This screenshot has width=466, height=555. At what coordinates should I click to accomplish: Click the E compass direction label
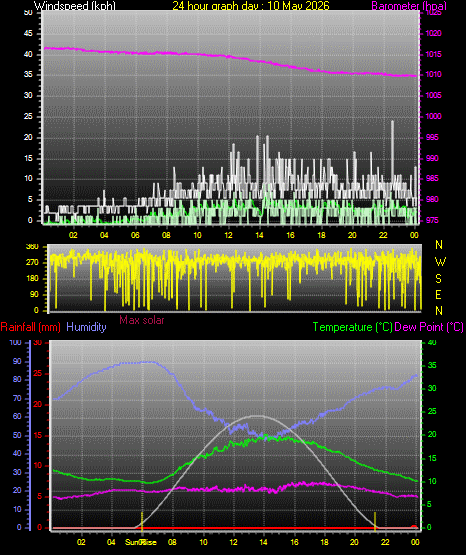438,294
